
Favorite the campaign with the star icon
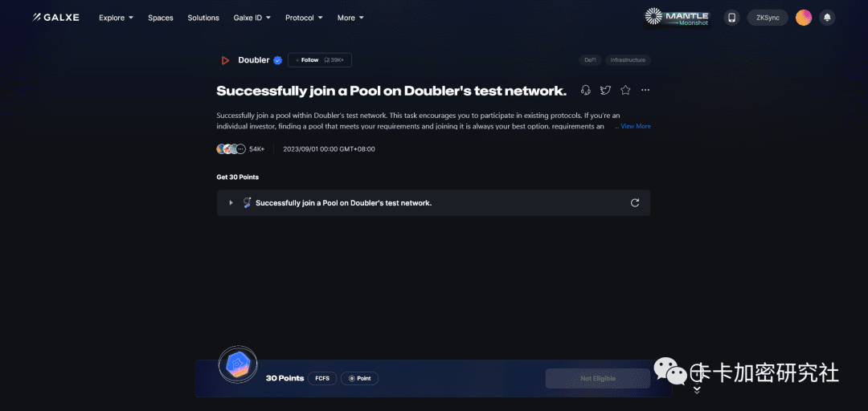click(625, 90)
